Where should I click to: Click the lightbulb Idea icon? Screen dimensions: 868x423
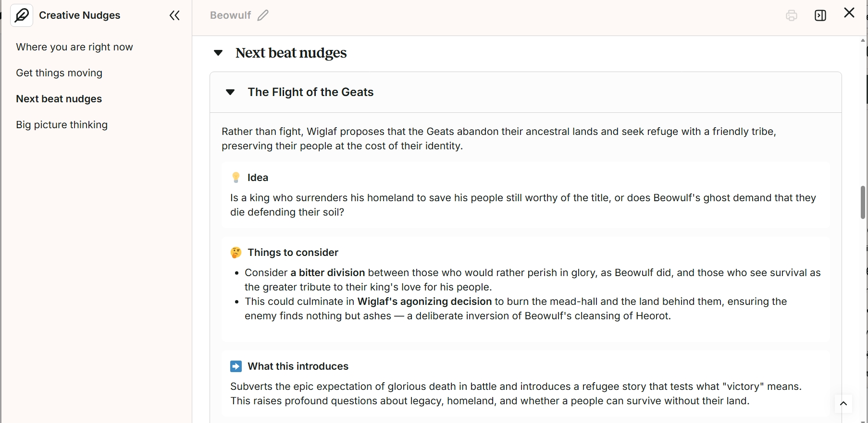tap(236, 178)
